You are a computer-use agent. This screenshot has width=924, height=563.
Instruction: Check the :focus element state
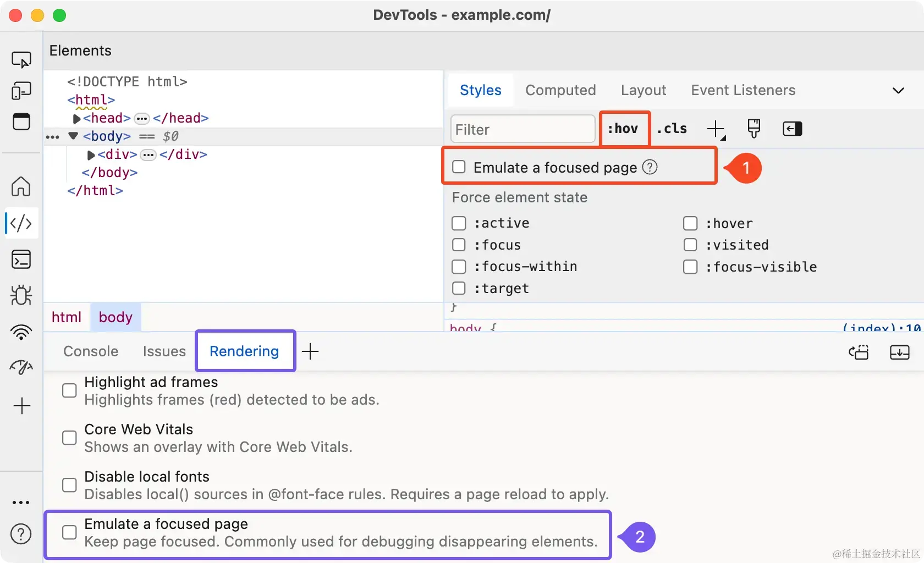(x=459, y=245)
